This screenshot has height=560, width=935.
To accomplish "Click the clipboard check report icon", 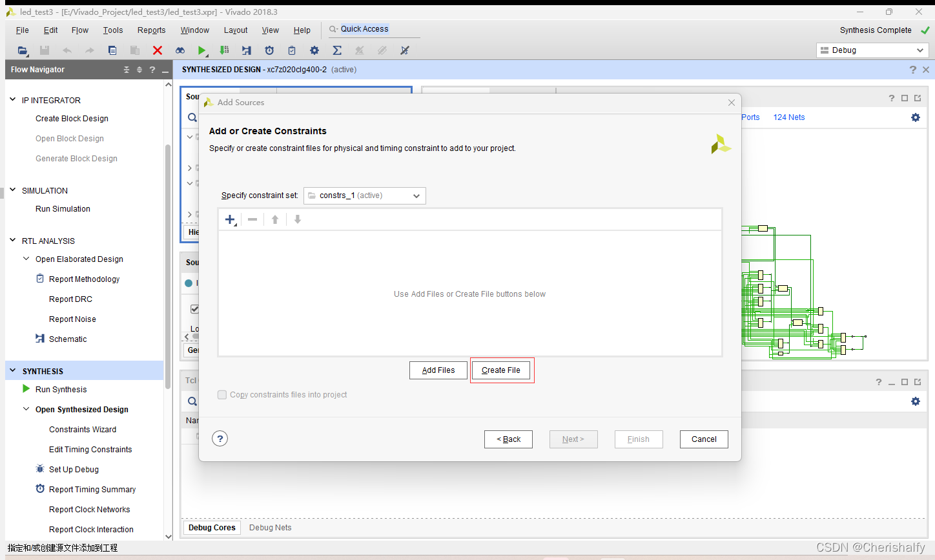I will pos(292,50).
